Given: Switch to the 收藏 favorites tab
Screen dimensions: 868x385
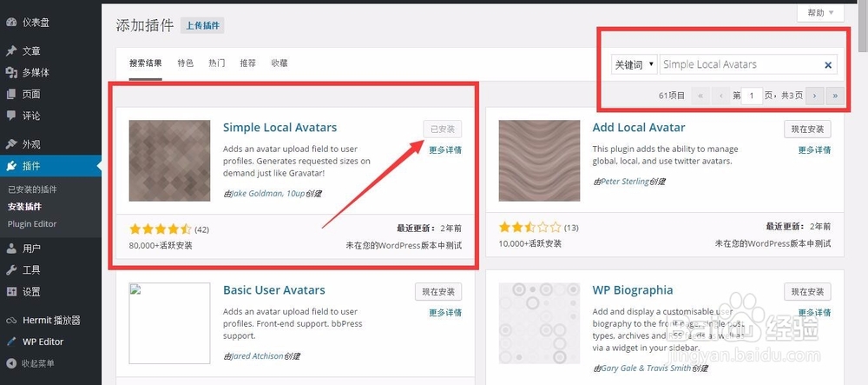Looking at the screenshot, I should pyautogui.click(x=279, y=63).
